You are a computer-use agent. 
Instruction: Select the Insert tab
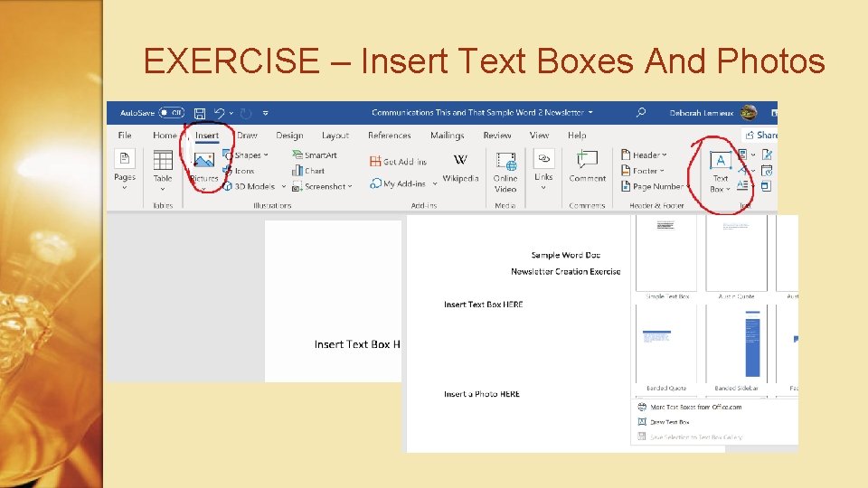207,136
